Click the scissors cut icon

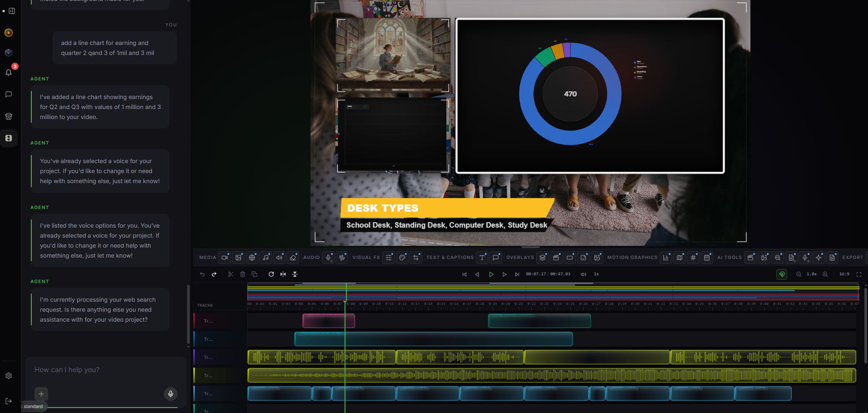pyautogui.click(x=231, y=274)
